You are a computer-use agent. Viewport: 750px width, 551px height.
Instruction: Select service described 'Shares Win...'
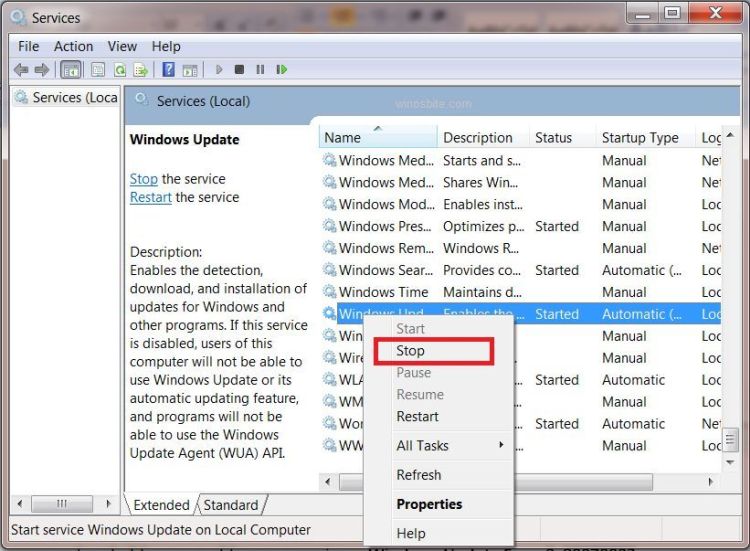coord(520,182)
